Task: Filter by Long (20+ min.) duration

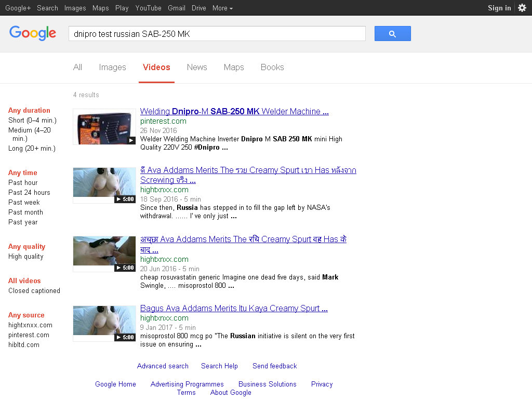Action: [x=32, y=148]
